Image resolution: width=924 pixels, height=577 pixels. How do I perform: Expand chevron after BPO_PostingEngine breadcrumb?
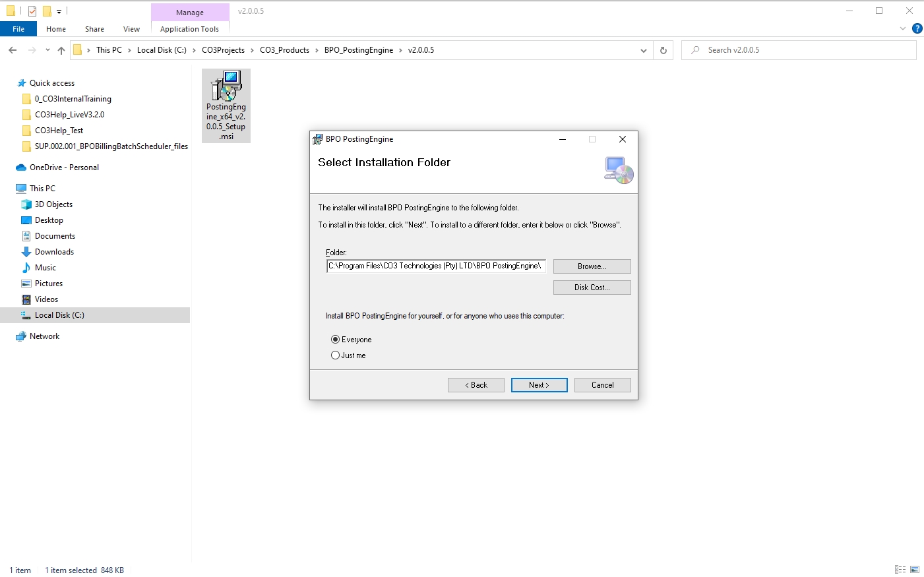400,50
